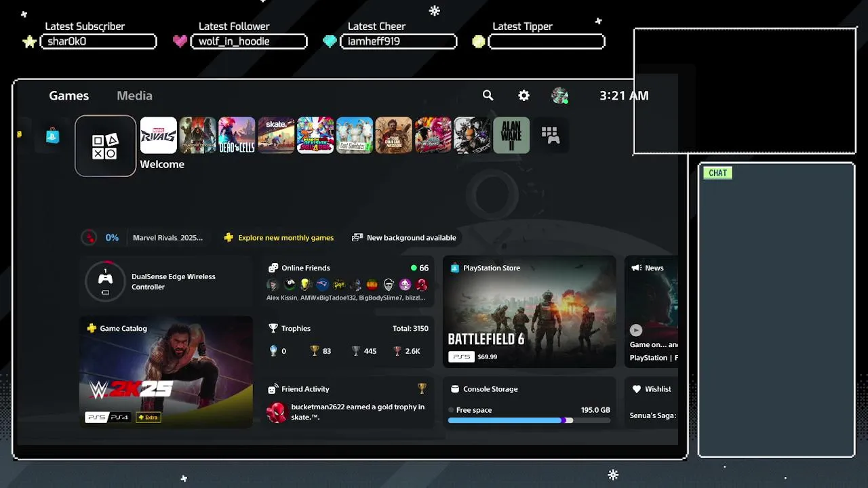Click the Total: 3150 trophies text
868x488 pixels.
410,328
